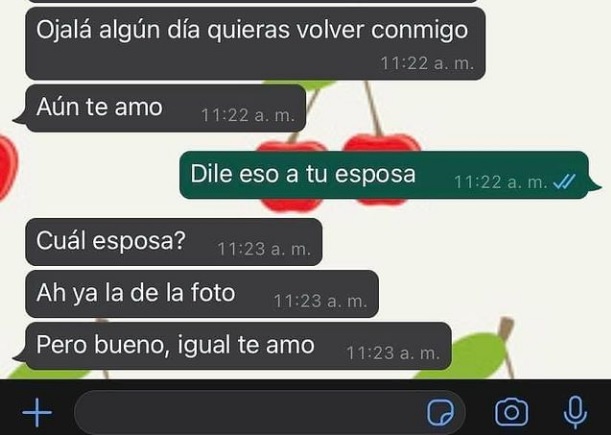Select the 'Pero bueno, igual te amo' message
The height and width of the screenshot is (435, 611).
[233, 346]
